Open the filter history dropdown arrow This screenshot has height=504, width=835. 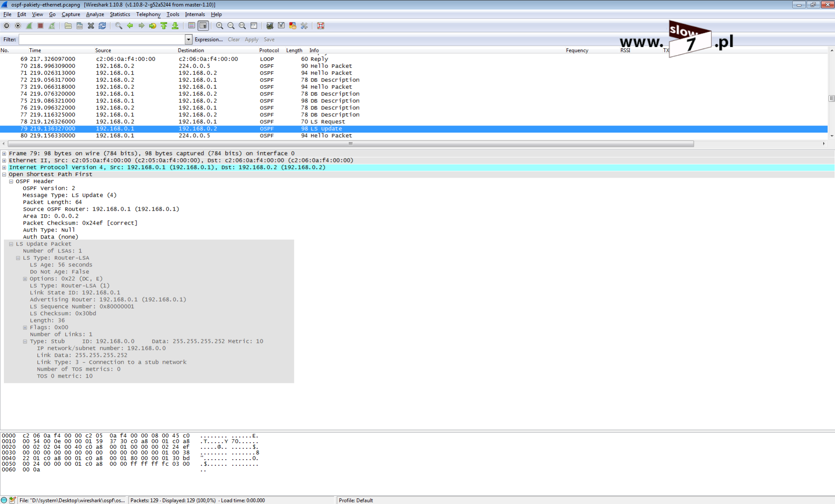coord(188,40)
